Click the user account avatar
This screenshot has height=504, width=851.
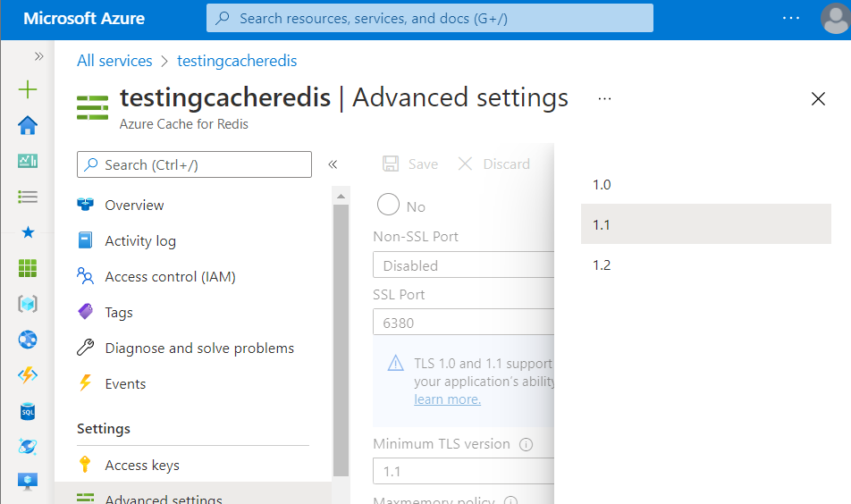coord(834,18)
